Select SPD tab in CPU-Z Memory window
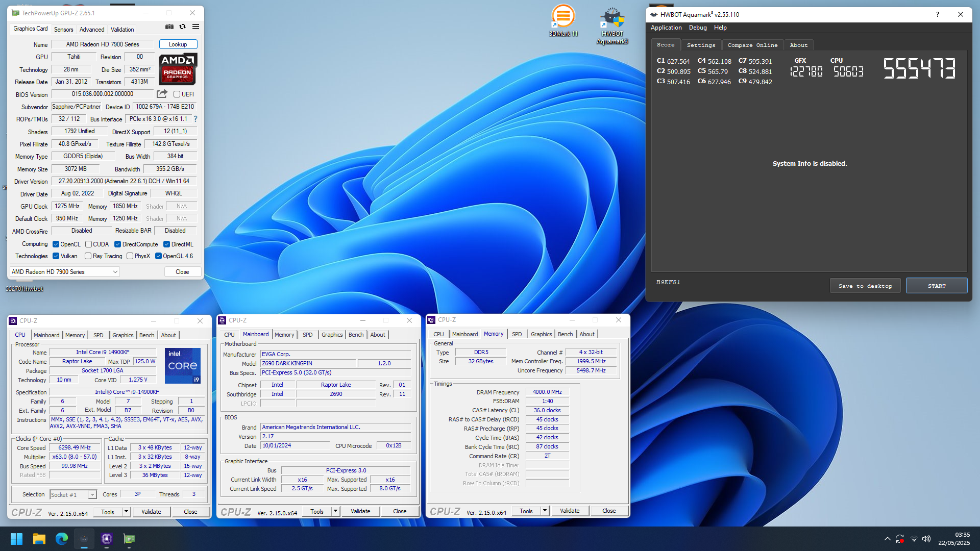This screenshot has height=551, width=980. 517,334
